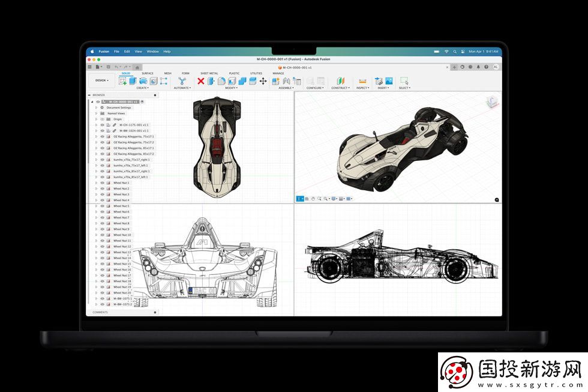The height and width of the screenshot is (392, 588).
Task: Hide the Wheel Nut:1 component
Action: click(102, 183)
